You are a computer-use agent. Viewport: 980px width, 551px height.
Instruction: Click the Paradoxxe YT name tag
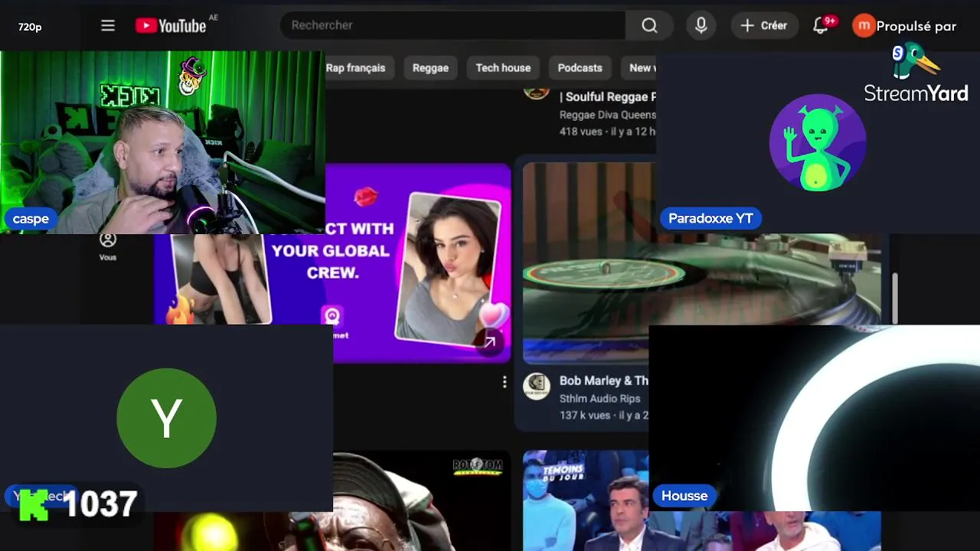click(x=710, y=218)
